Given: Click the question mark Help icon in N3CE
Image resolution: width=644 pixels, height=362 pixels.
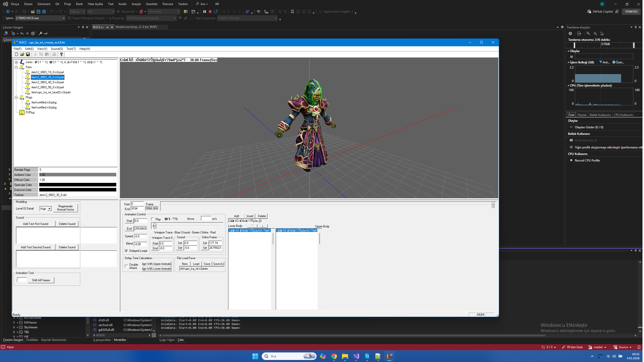Looking at the screenshot, I should tap(61, 54).
